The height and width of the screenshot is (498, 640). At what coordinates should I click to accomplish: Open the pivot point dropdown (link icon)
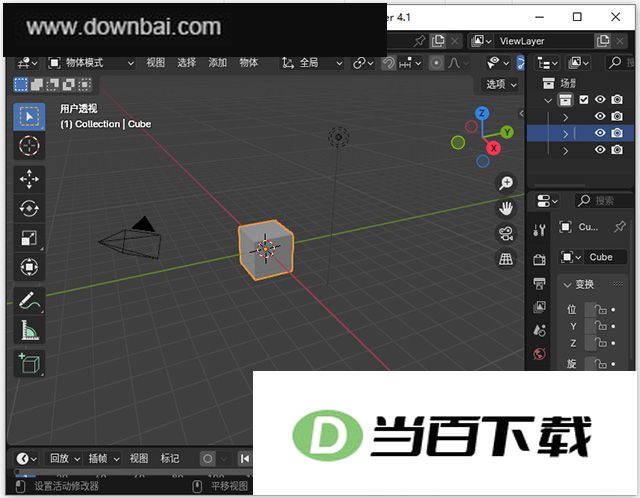coord(363,63)
